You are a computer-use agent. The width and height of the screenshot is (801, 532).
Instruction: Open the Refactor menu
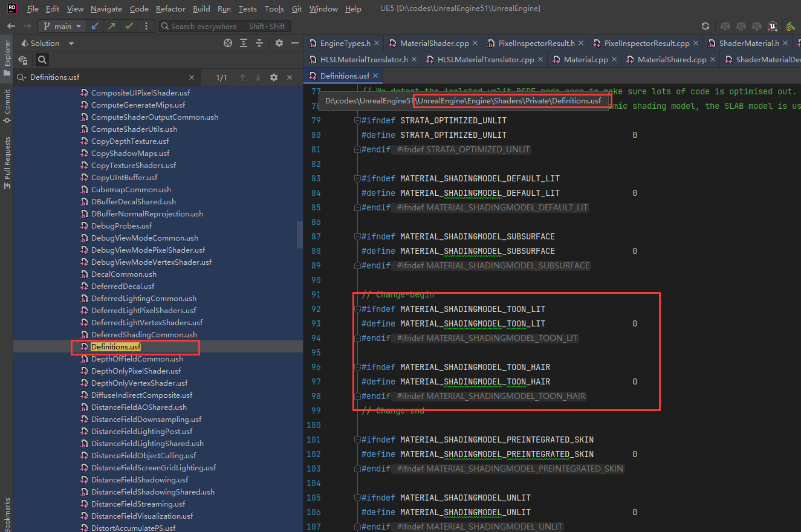[170, 8]
